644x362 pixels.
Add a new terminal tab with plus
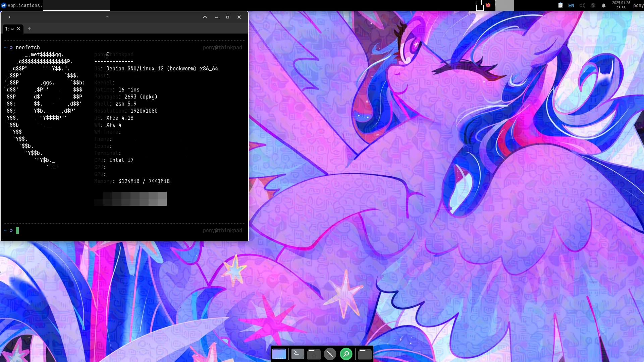[29, 29]
